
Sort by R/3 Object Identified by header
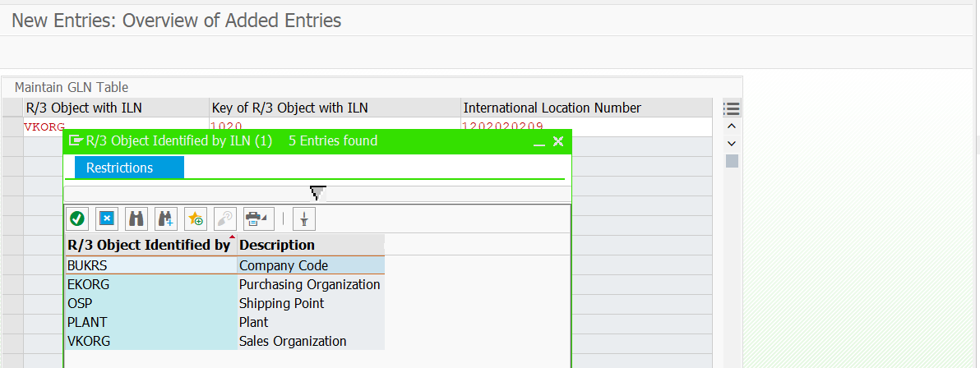(150, 244)
